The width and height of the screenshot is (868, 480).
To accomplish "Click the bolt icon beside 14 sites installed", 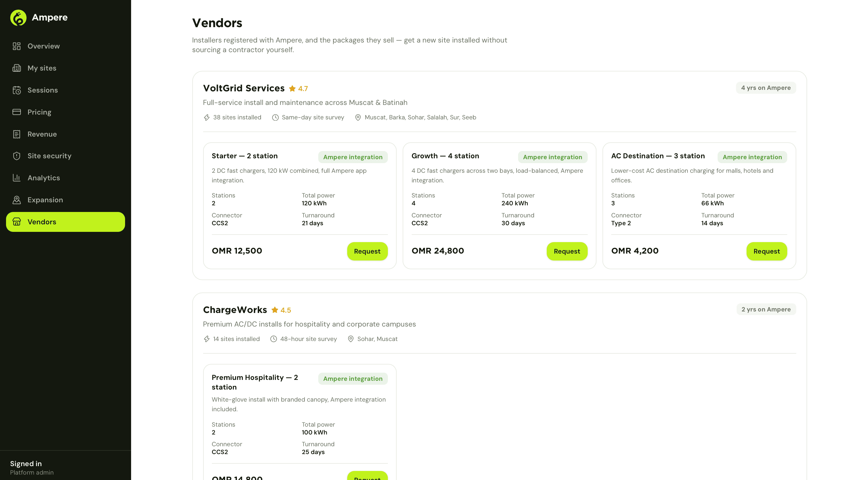I will (206, 339).
